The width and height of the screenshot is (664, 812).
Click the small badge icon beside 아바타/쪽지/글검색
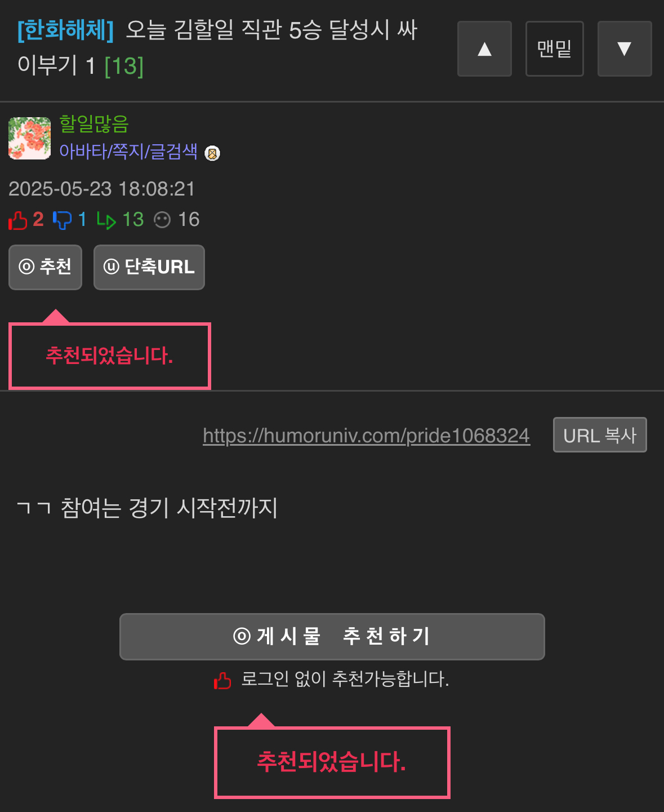click(x=212, y=153)
